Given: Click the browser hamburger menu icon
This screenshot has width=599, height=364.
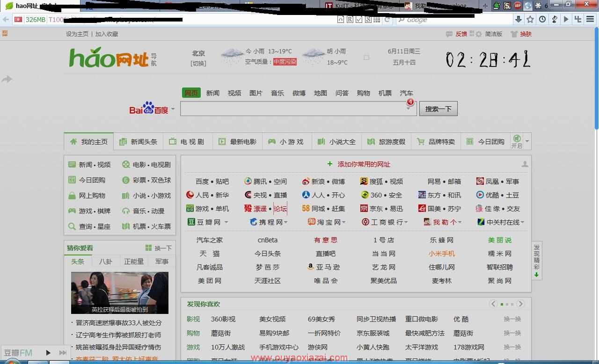Looking at the screenshot, I should pyautogui.click(x=591, y=19).
